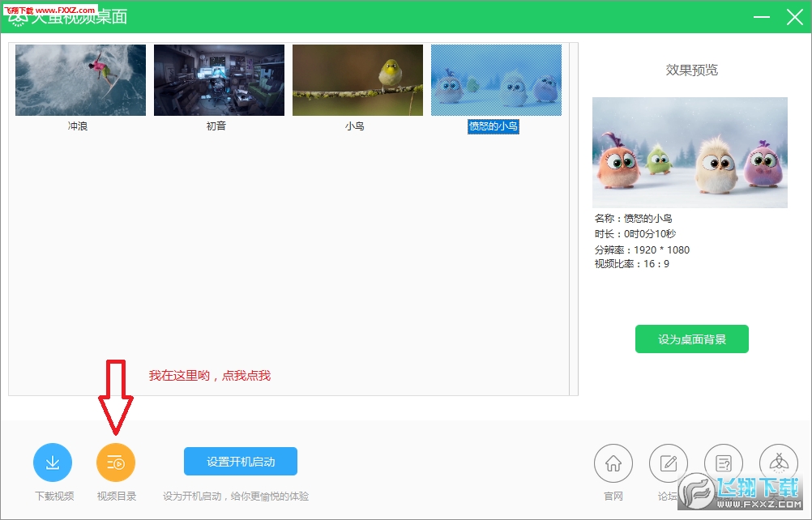The image size is (812, 520).
Task: Click the 效果预览 heading
Action: tap(692, 70)
